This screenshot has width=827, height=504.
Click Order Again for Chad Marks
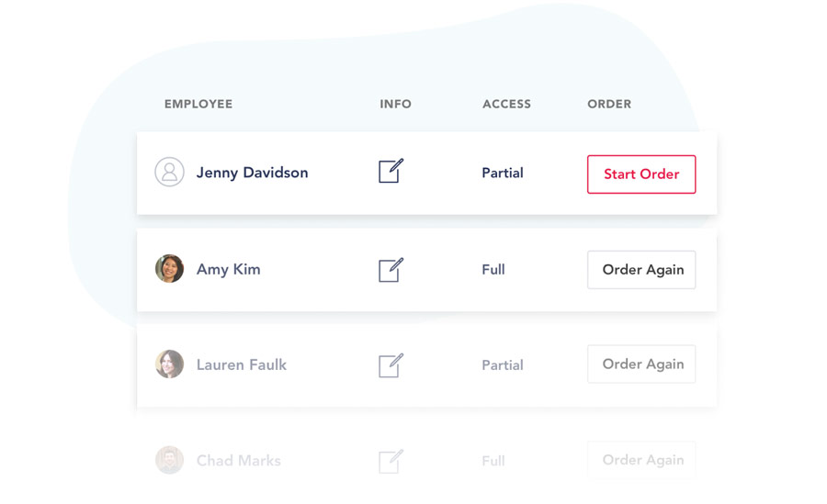(641, 460)
